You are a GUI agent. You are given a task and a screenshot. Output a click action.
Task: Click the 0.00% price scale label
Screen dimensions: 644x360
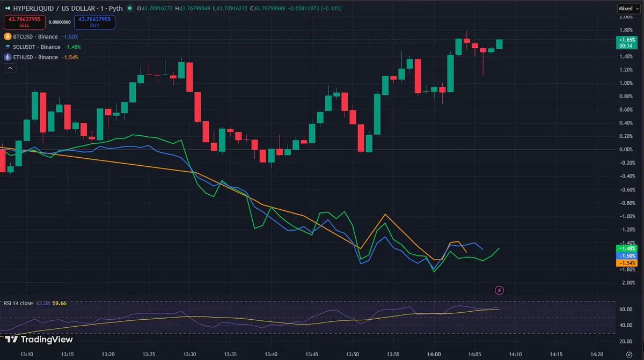pos(626,150)
